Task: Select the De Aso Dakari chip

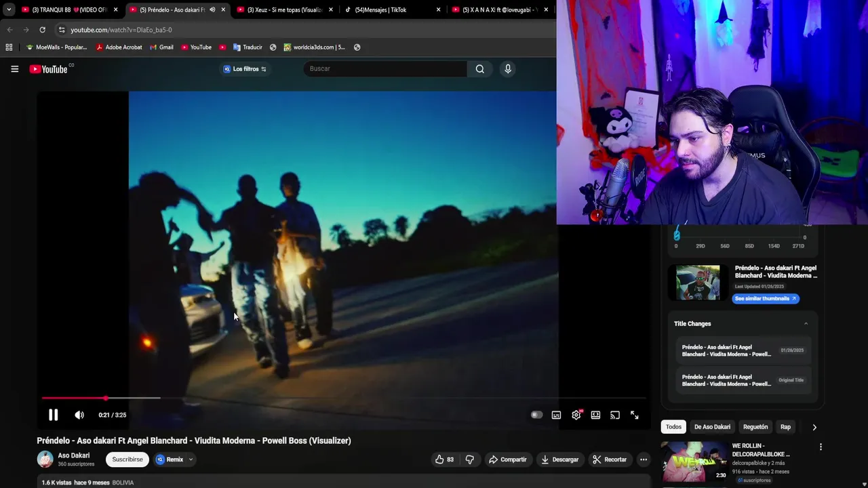Action: tap(712, 427)
